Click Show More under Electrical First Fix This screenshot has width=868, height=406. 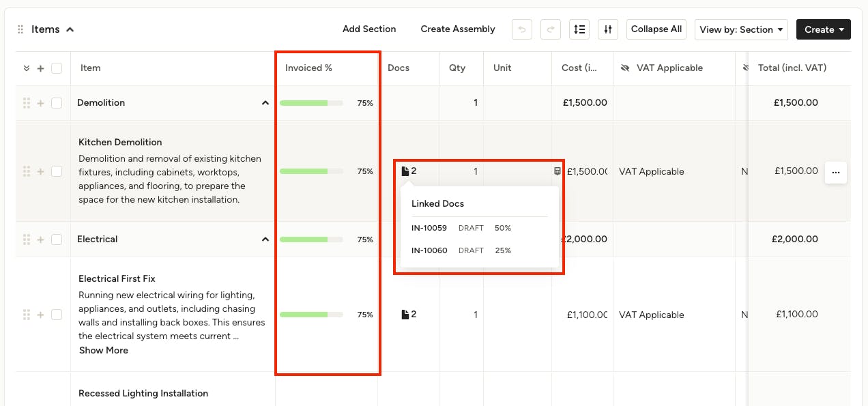(x=104, y=350)
